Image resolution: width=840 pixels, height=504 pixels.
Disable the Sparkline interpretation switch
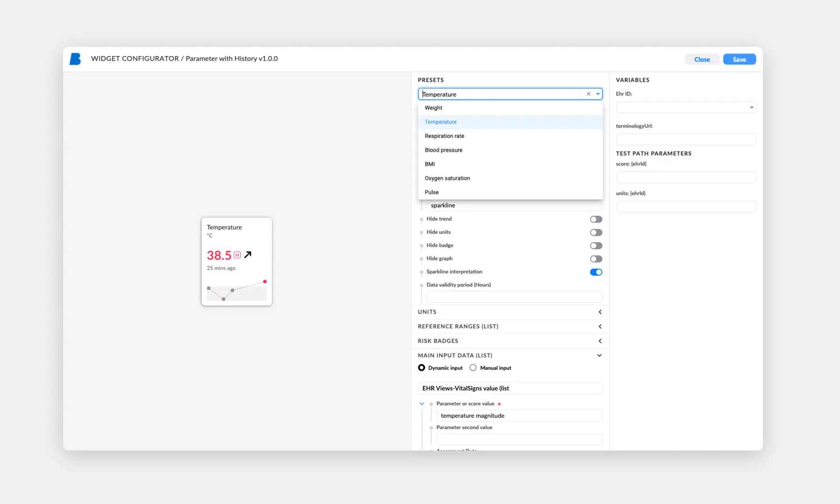[x=596, y=272]
